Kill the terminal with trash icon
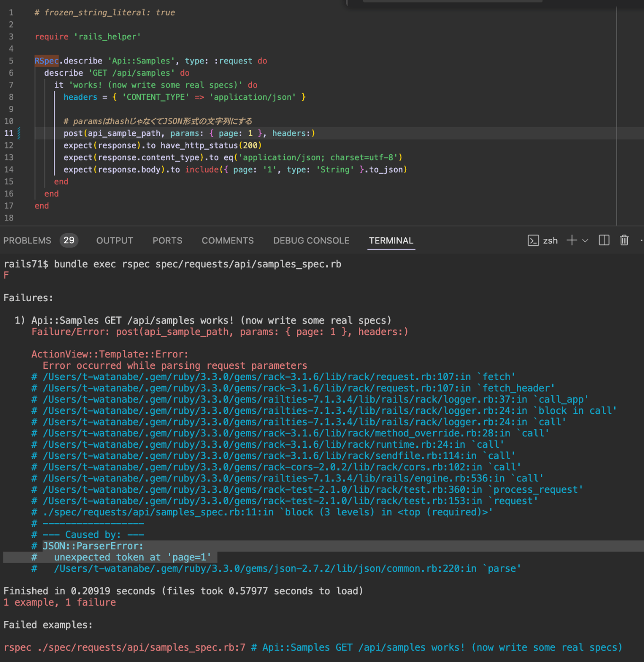The width and height of the screenshot is (644, 662). (x=624, y=240)
